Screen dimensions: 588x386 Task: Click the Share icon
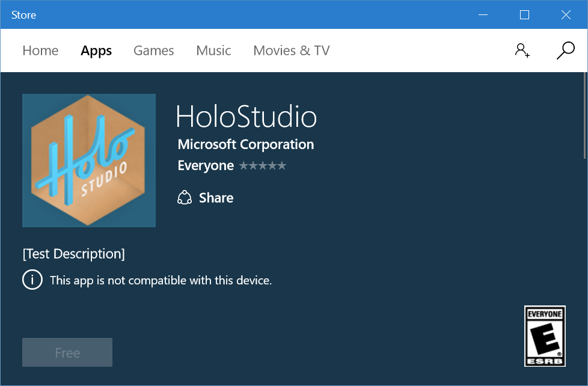point(184,198)
